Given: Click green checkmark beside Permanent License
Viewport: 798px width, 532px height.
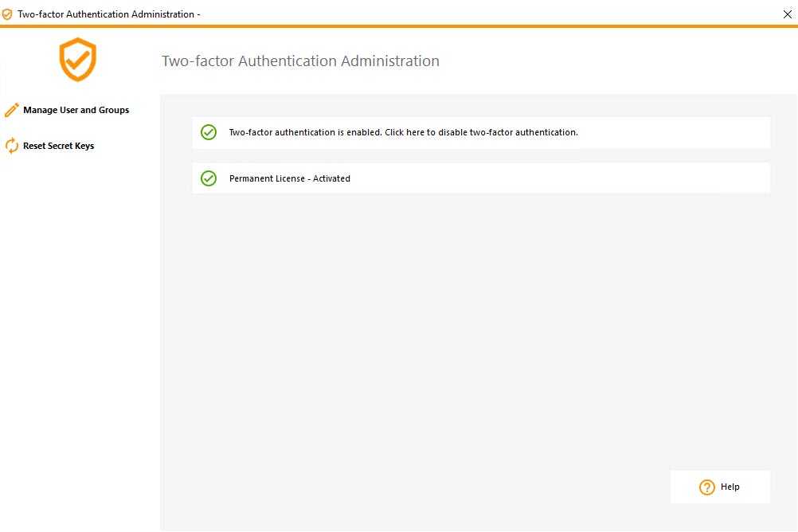Looking at the screenshot, I should 209,178.
